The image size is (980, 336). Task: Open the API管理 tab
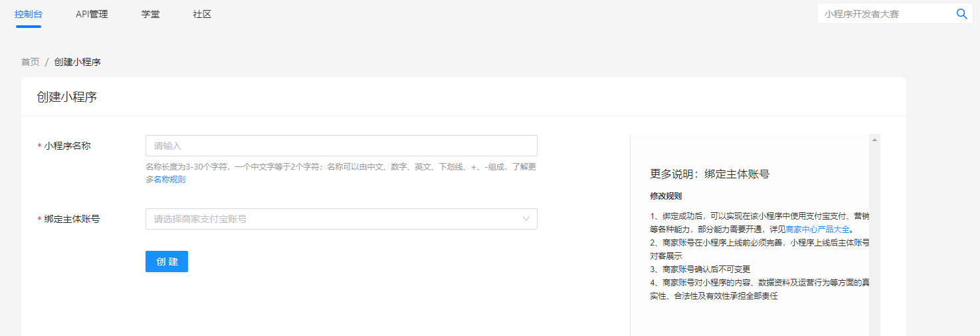pyautogui.click(x=92, y=14)
